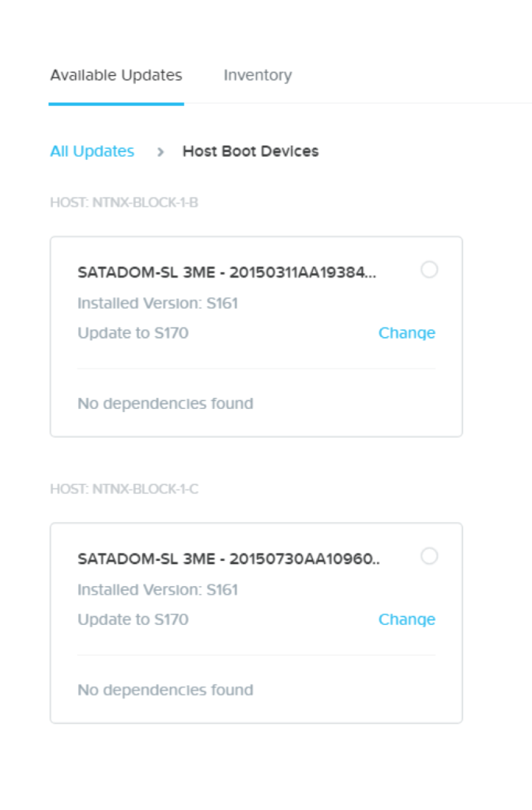Click Change on the NTNX-BLOCK-1-B update card
This screenshot has height=810, width=532.
click(x=406, y=333)
